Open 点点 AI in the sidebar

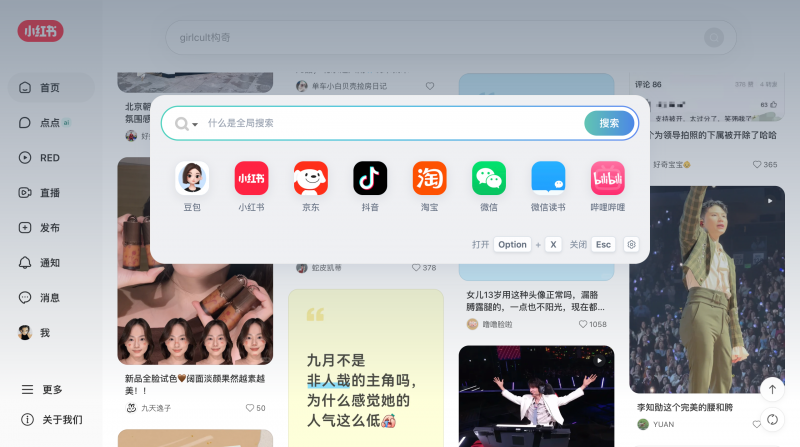coord(51,122)
